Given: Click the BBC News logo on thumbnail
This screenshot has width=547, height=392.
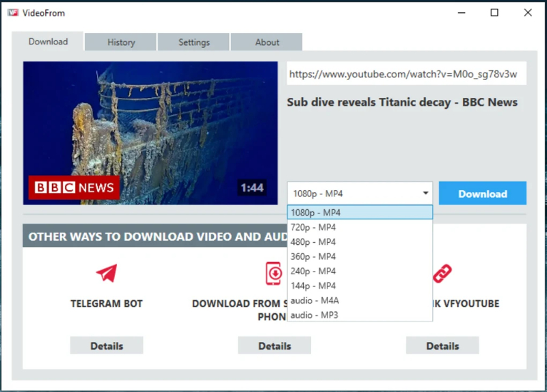Looking at the screenshot, I should [74, 187].
